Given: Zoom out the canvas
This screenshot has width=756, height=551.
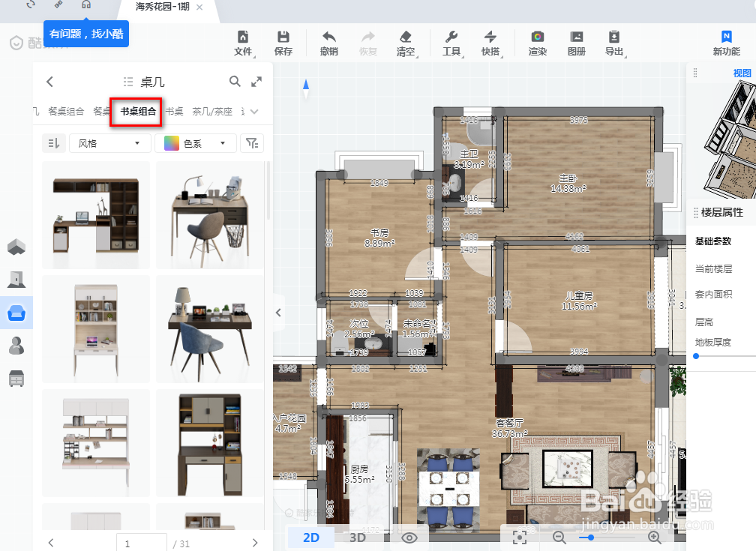Looking at the screenshot, I should point(559,537).
